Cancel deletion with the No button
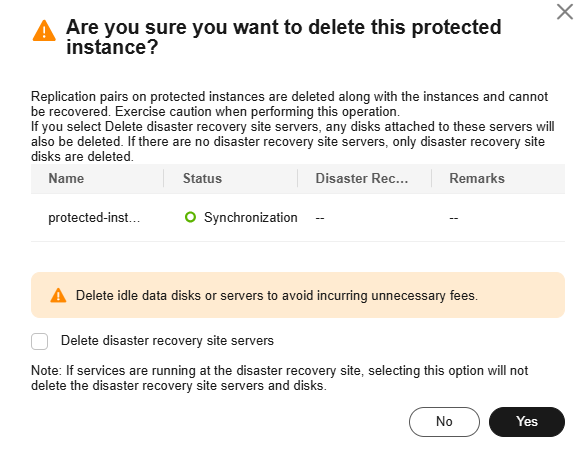Image resolution: width=584 pixels, height=453 pixels. click(444, 422)
